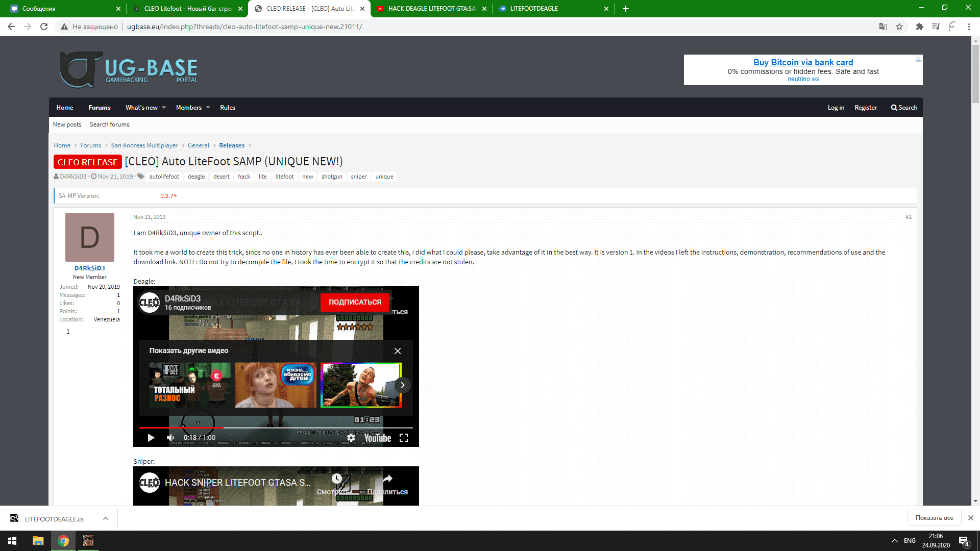980x551 pixels.
Task: Click the shotgun tag
Action: pos(332,177)
